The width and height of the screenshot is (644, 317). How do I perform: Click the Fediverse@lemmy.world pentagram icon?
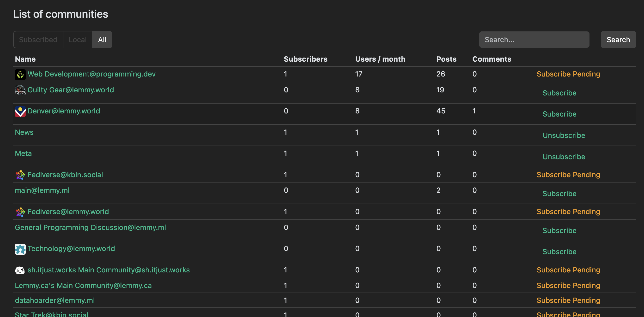click(20, 212)
